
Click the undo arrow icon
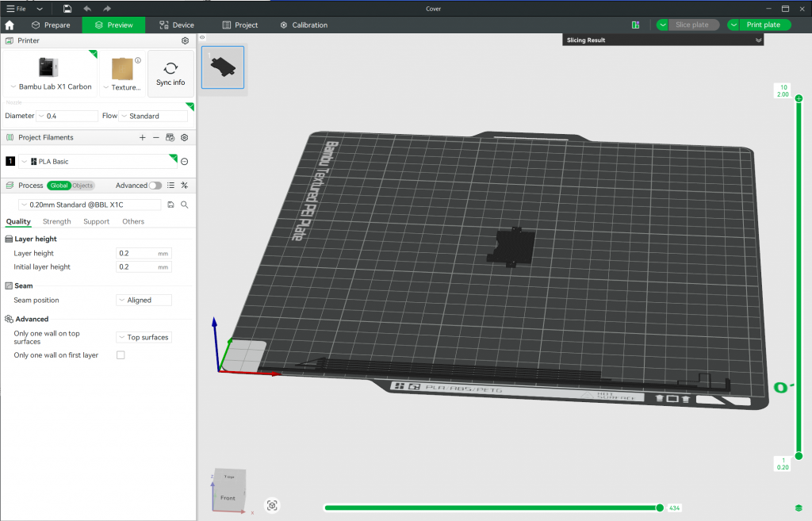pyautogui.click(x=87, y=9)
